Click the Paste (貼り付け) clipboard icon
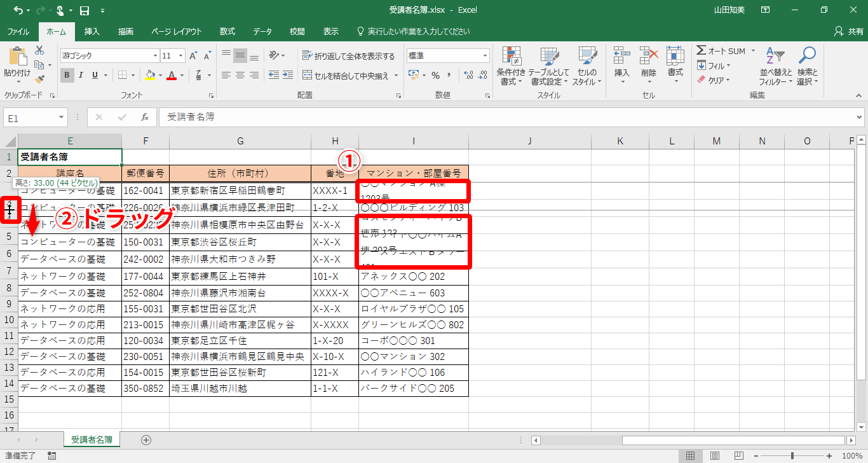The height and width of the screenshot is (463, 868). [x=17, y=57]
